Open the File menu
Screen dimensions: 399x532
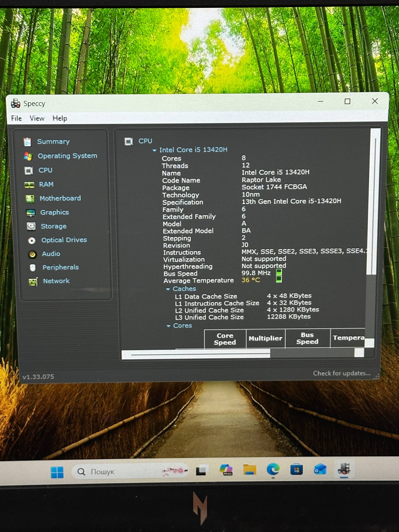[x=16, y=118]
